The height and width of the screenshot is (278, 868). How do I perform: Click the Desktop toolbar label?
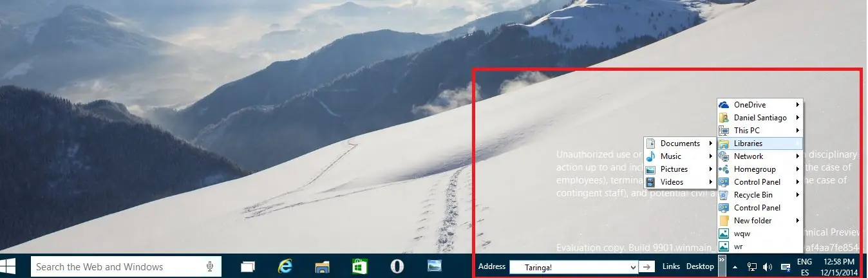(700, 266)
